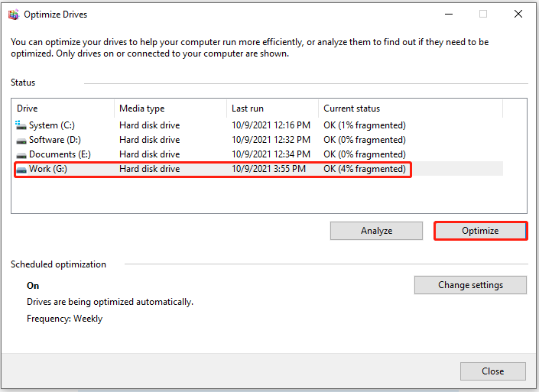
Task: Click the Optimize Drives app icon in title bar
Action: 14,15
